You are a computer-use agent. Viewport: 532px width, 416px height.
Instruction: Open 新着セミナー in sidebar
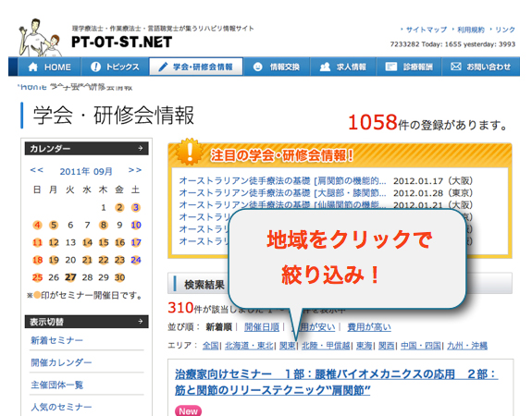click(x=56, y=340)
